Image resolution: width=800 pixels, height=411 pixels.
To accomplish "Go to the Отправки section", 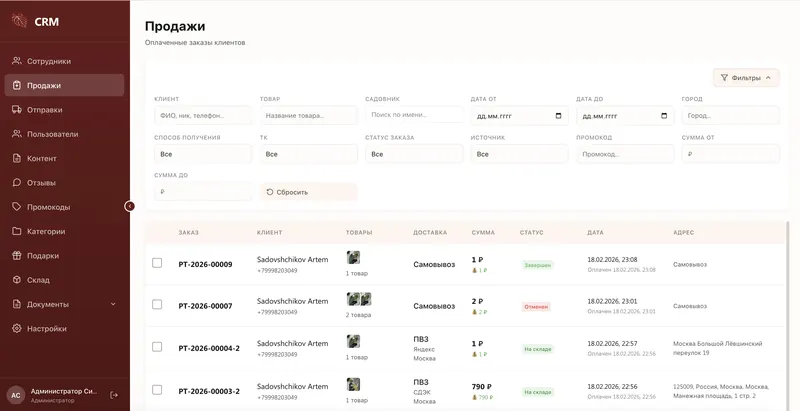I will [x=64, y=110].
